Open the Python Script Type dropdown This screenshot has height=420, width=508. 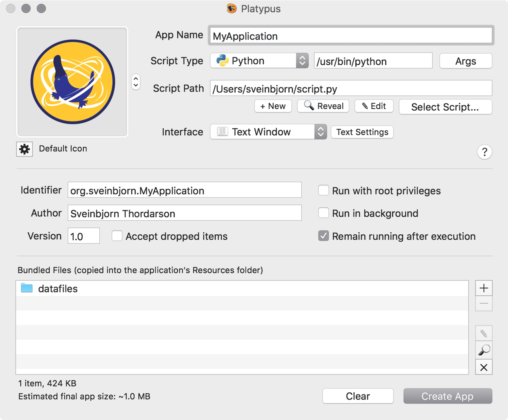pyautogui.click(x=259, y=61)
